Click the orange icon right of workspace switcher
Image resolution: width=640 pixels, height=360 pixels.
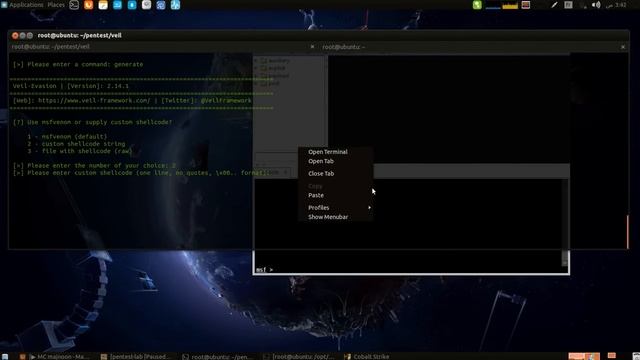click(x=611, y=356)
